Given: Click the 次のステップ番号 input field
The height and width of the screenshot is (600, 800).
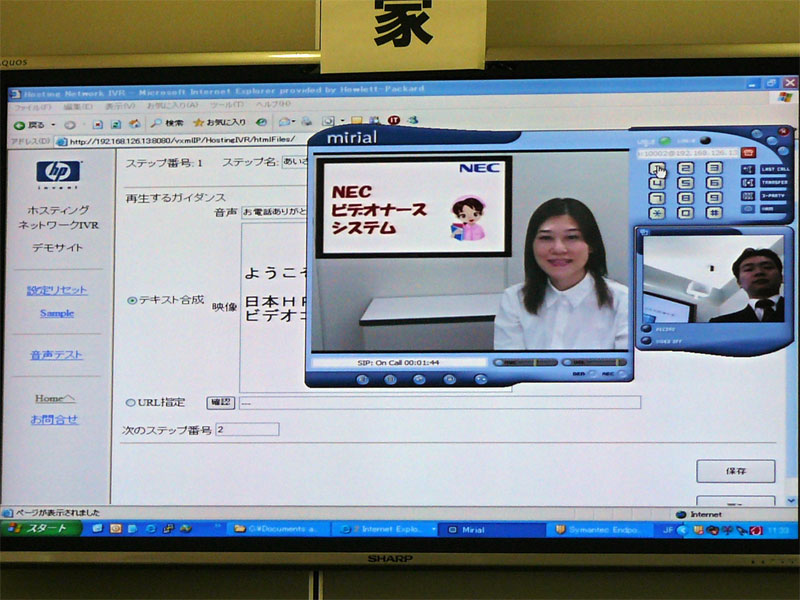Looking at the screenshot, I should coord(247,429).
